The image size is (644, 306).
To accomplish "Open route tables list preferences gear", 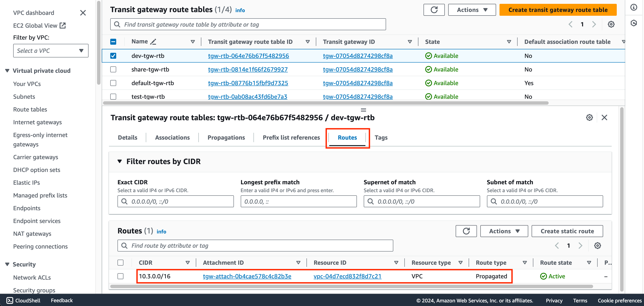I will pos(611,24).
